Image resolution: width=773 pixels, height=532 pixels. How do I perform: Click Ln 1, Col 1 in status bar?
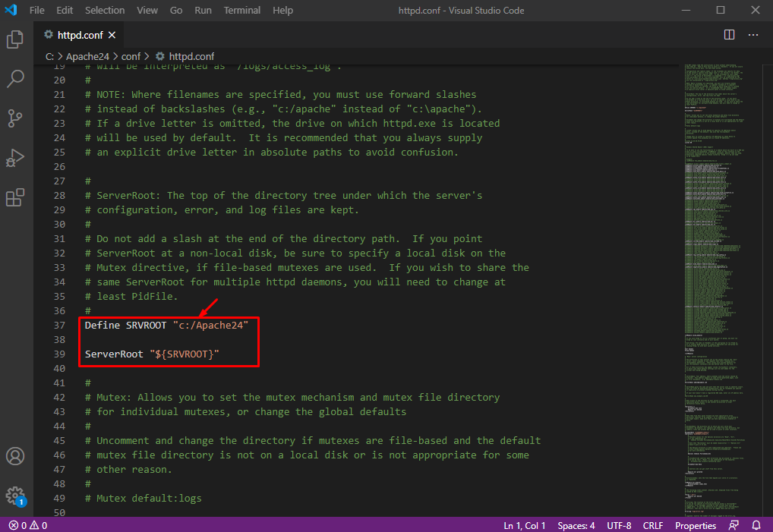[x=525, y=526]
